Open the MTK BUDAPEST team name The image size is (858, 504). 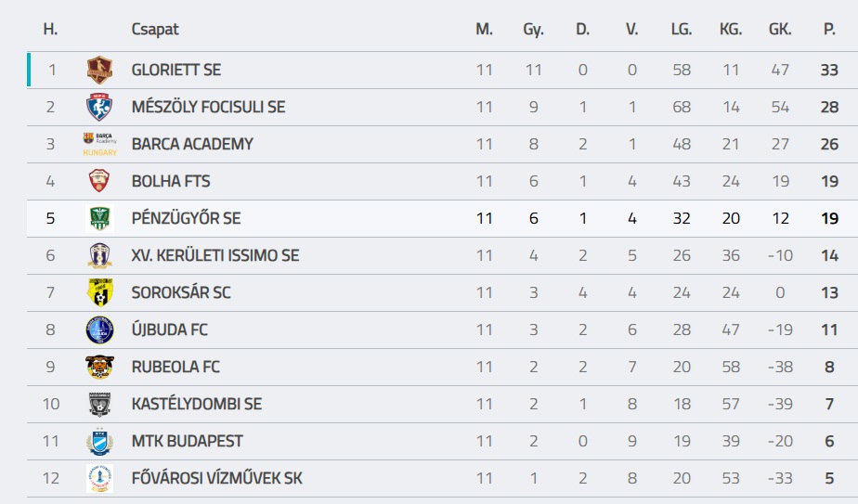(x=187, y=441)
